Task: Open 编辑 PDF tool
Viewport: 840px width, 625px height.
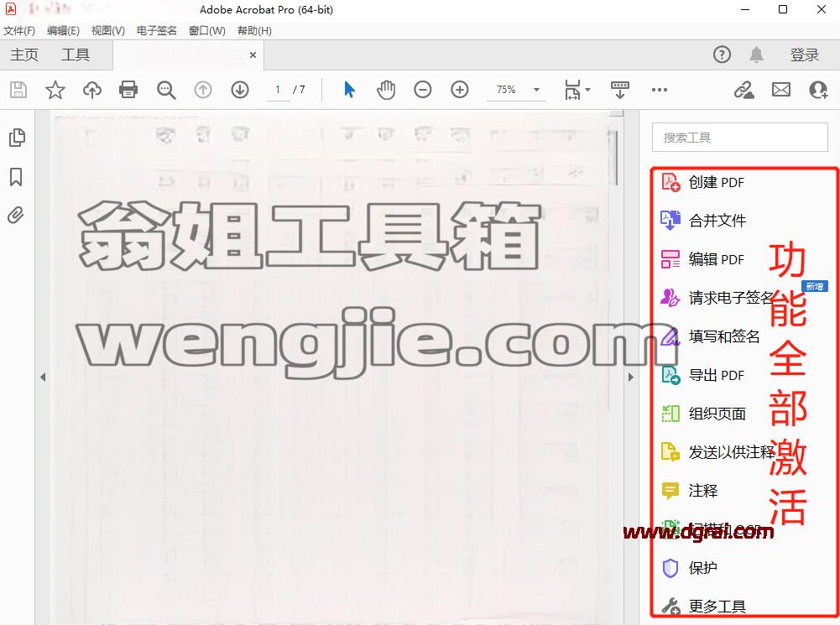Action: (702, 259)
